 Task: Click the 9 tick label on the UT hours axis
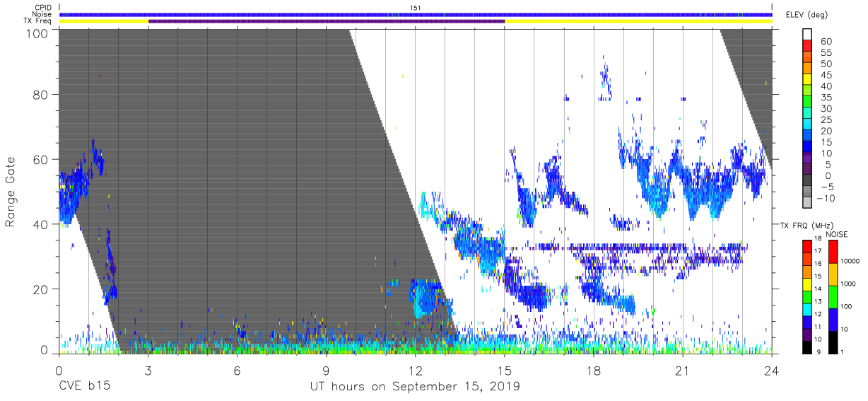[x=326, y=371]
